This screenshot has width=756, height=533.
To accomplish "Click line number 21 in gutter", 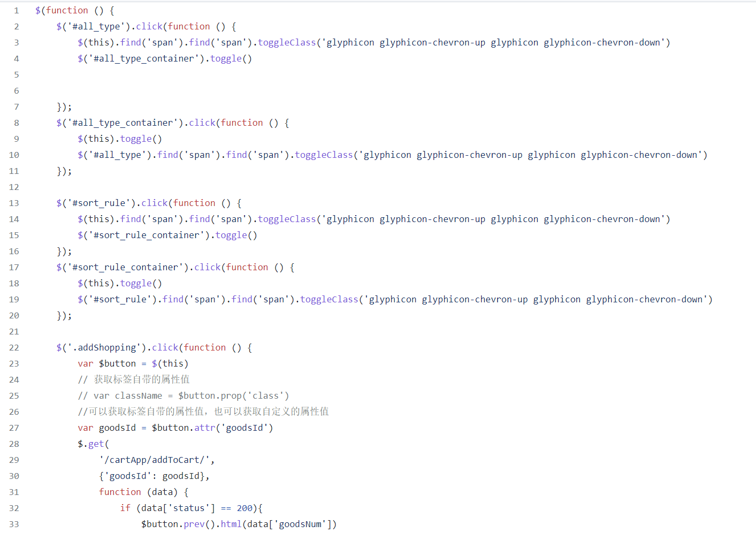I will click(x=14, y=332).
